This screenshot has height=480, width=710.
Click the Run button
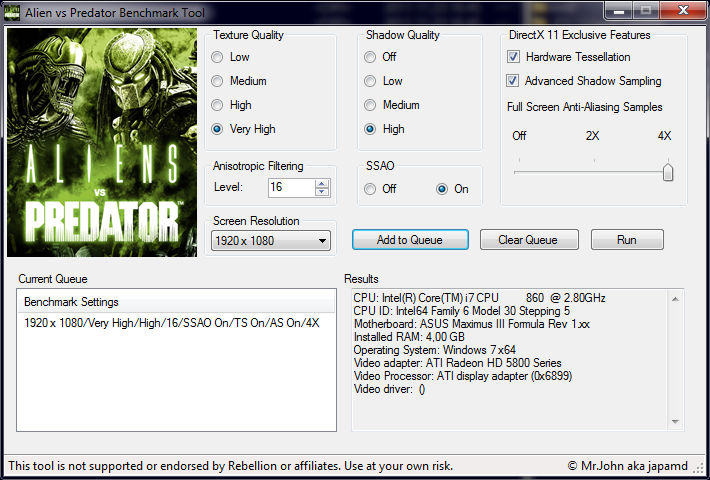pos(627,240)
